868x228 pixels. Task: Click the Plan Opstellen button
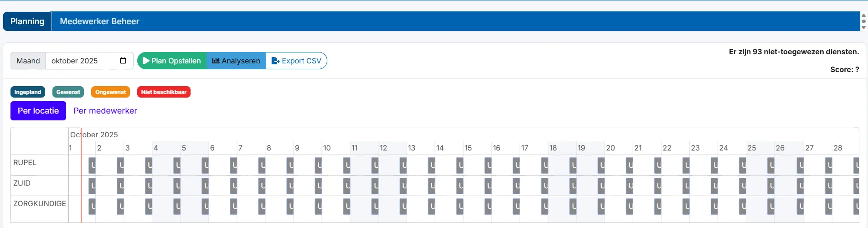(172, 61)
